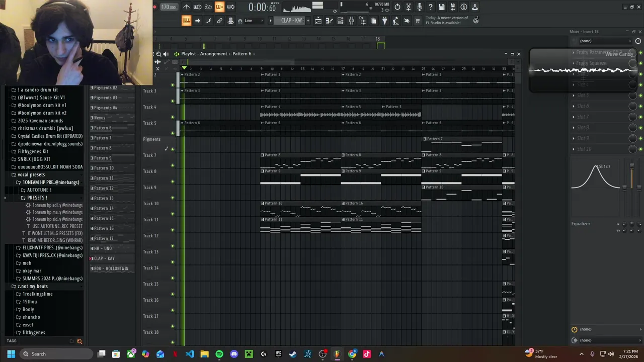
Task: Collapse the vocal presets folder
Action: (x=31, y=174)
